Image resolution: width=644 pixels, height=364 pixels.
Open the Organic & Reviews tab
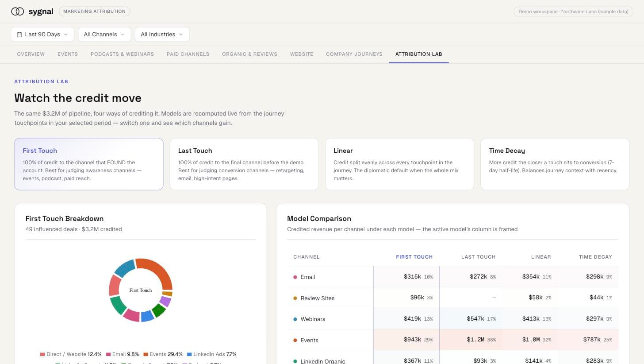pyautogui.click(x=249, y=54)
